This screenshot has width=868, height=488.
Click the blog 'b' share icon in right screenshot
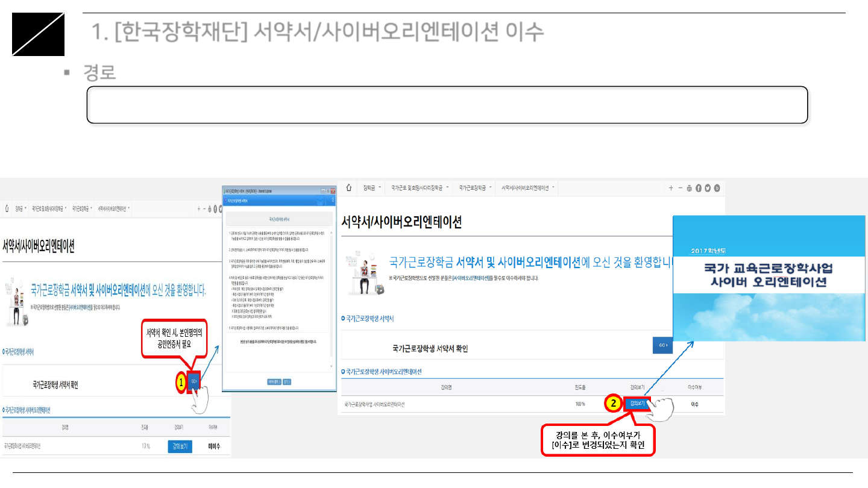pyautogui.click(x=717, y=188)
